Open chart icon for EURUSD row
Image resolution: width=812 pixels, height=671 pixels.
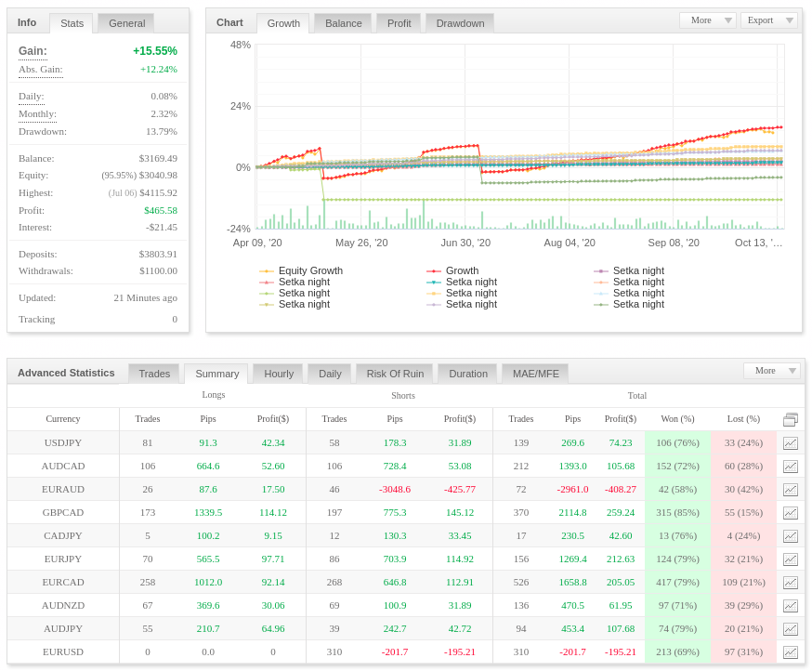(791, 652)
